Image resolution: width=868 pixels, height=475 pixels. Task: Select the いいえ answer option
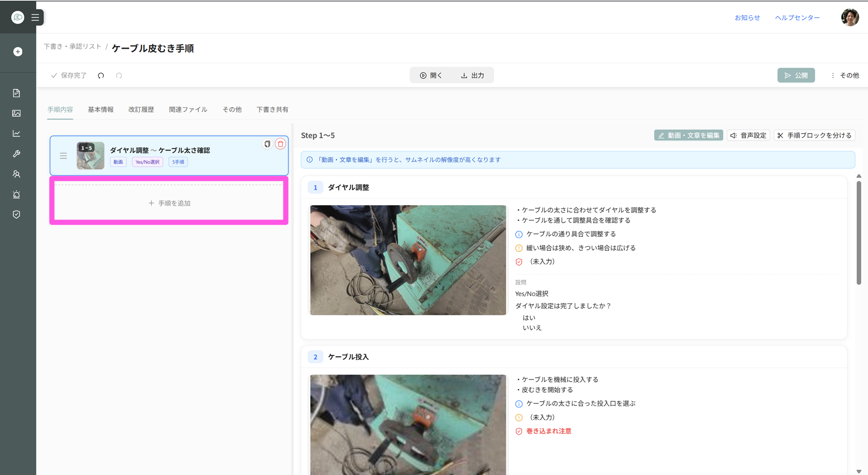click(x=532, y=328)
